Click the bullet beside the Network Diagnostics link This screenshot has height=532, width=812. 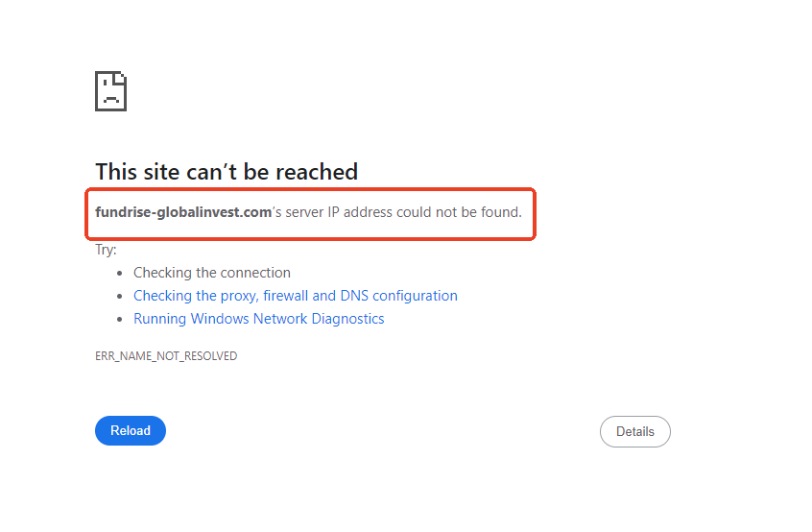[x=119, y=319]
